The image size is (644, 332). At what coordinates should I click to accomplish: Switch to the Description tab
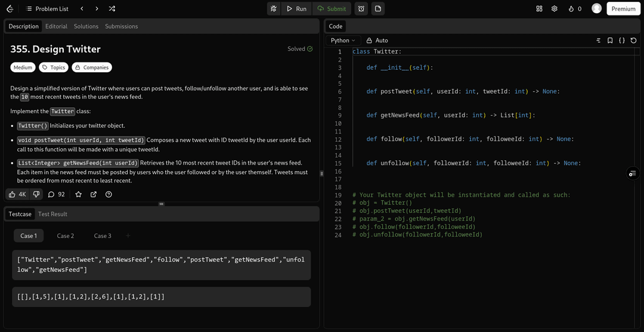point(23,26)
